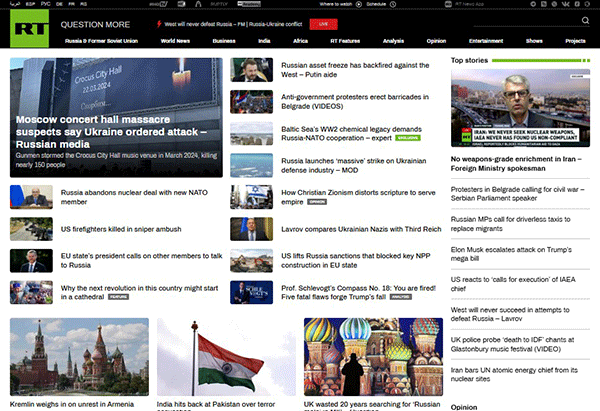Open the inoTV logo in top bar
The width and height of the screenshot is (600, 411).
click(158, 4)
